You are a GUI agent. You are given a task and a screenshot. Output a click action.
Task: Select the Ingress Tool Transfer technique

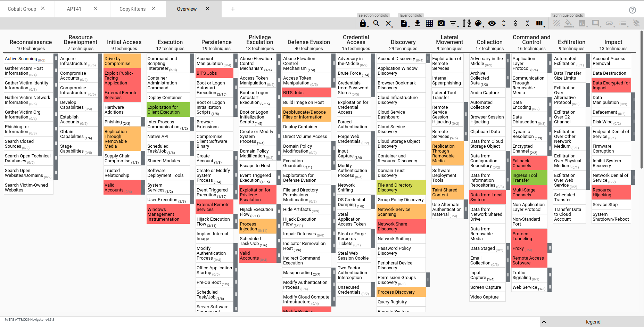(x=529, y=178)
